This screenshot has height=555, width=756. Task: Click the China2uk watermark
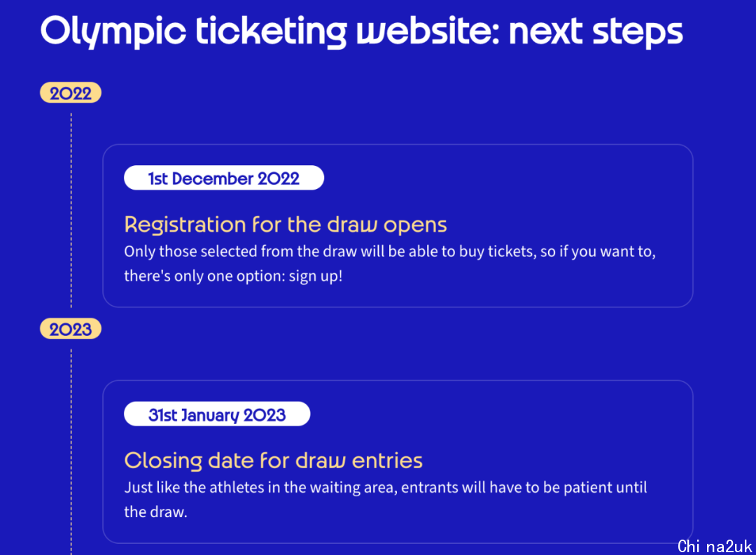[715, 547]
